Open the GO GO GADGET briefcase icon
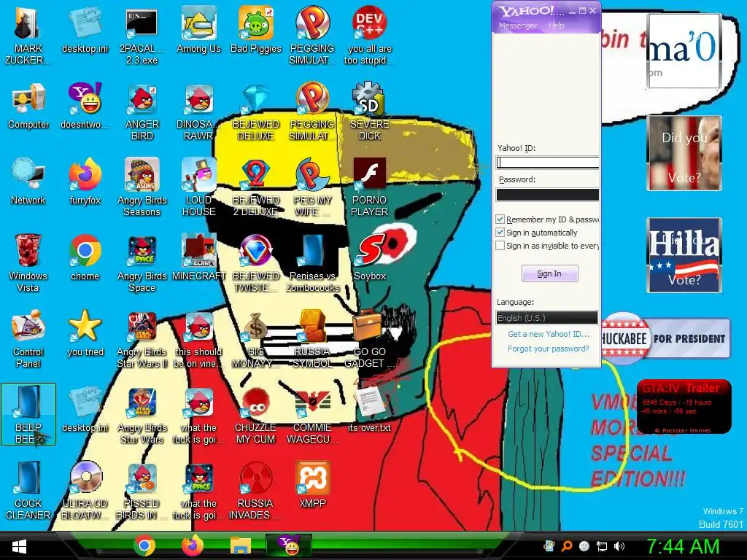Viewport: 747px width, 560px height. point(370,339)
